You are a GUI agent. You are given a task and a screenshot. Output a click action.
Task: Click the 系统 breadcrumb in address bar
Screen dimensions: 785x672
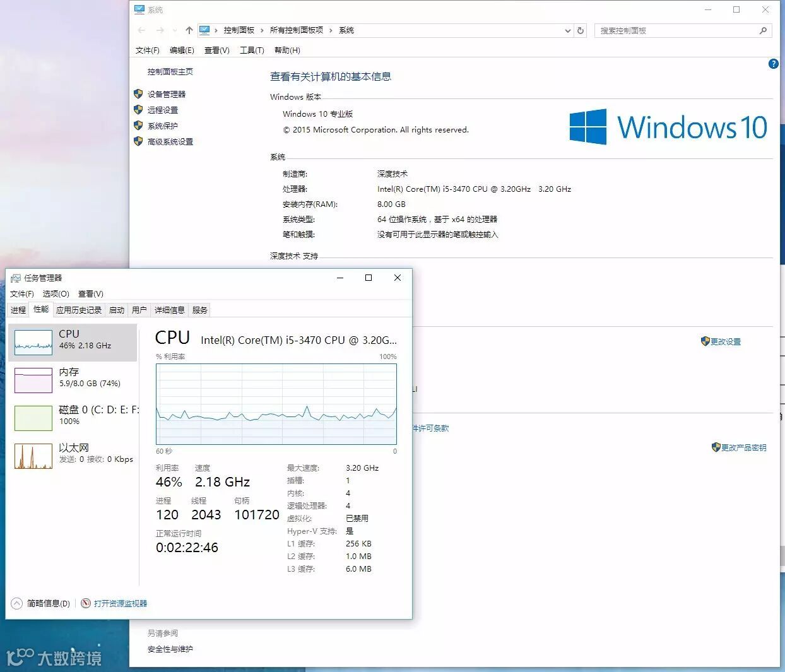click(x=346, y=30)
